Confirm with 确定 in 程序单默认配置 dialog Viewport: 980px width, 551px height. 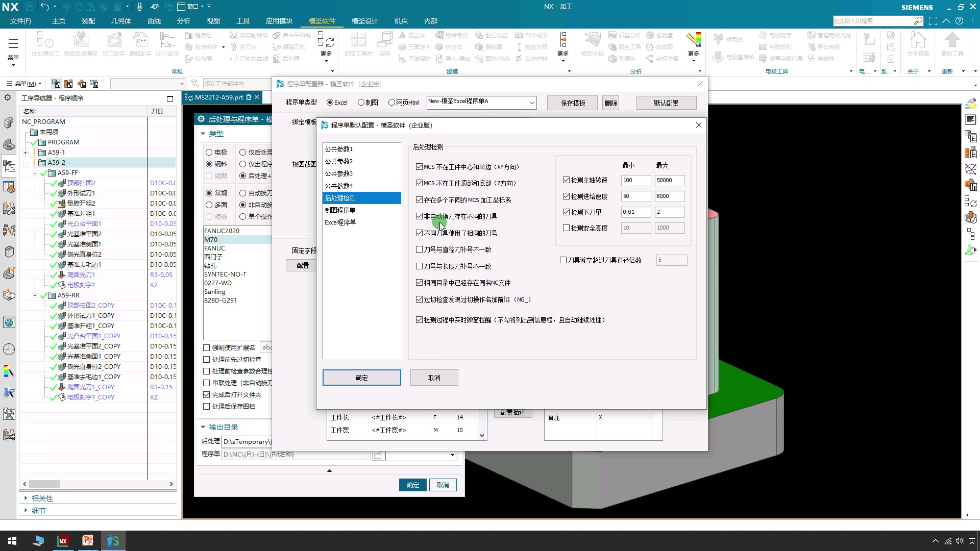click(361, 378)
